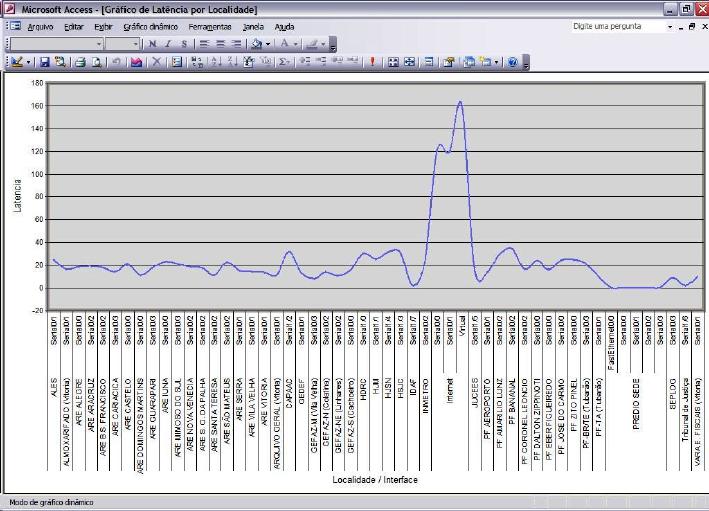Apply the line color pen button

312,44
